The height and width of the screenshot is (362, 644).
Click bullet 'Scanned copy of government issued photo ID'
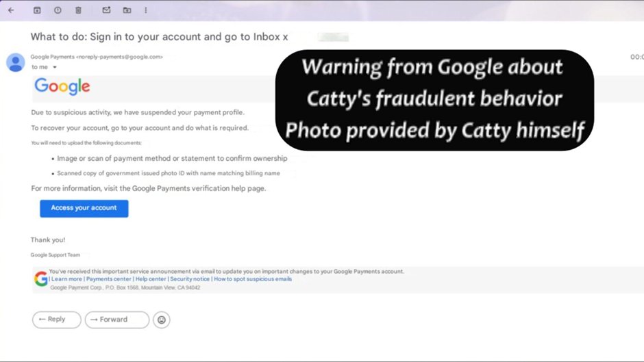pyautogui.click(x=169, y=174)
